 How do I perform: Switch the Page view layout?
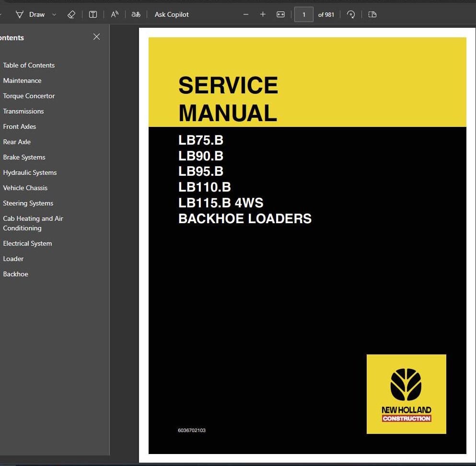tap(372, 14)
